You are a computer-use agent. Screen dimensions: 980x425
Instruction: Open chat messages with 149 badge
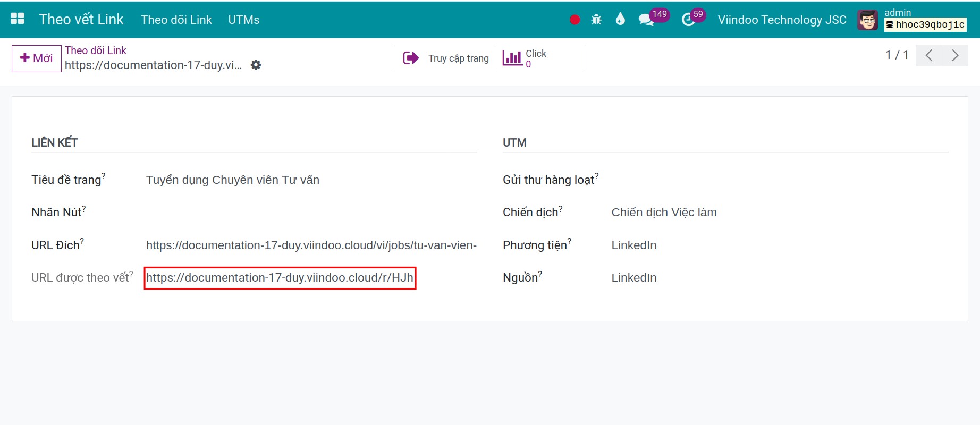653,19
